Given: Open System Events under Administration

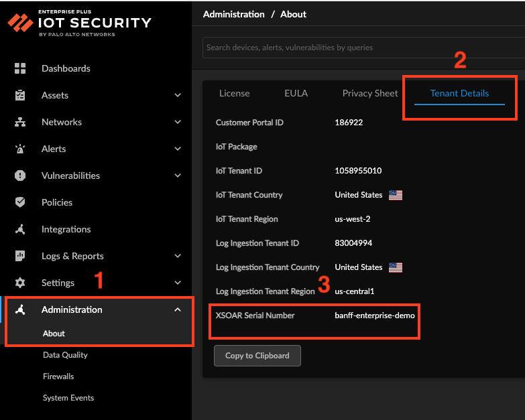Looking at the screenshot, I should point(68,398).
